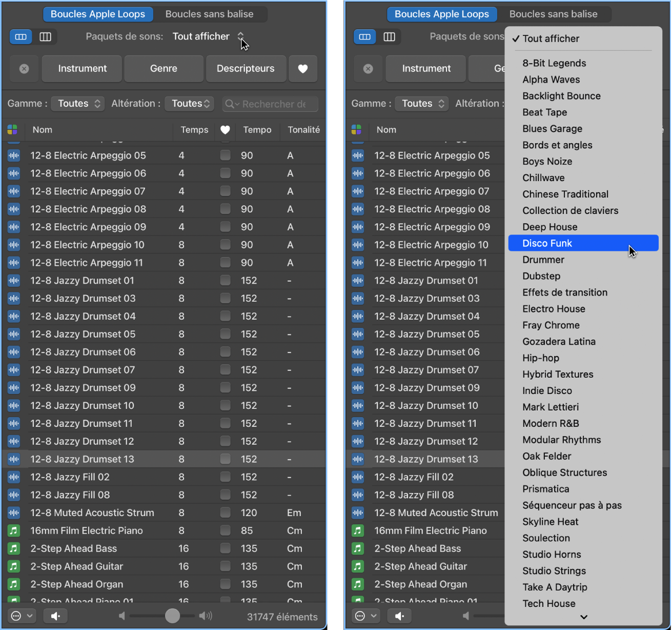Screen dimensions: 672x630
Task: Click the multicolor loop type icon in left header
Action: point(13,130)
